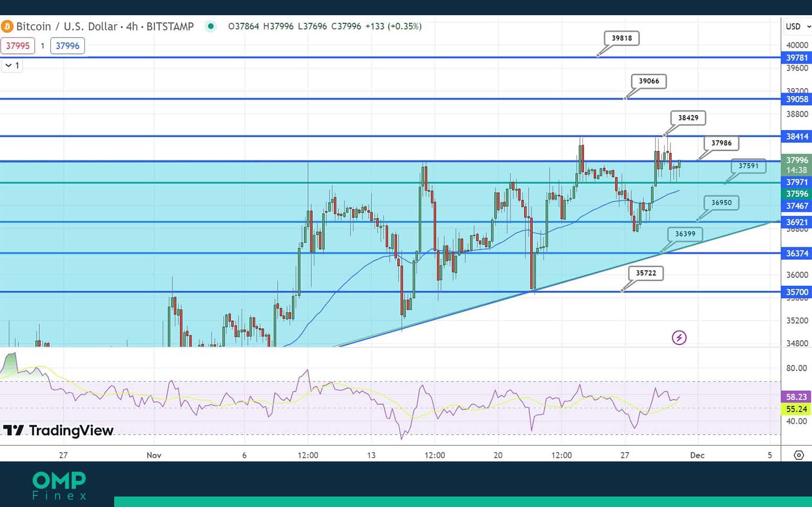Select the 39066 price callout label
812x507 pixels.
649,81
